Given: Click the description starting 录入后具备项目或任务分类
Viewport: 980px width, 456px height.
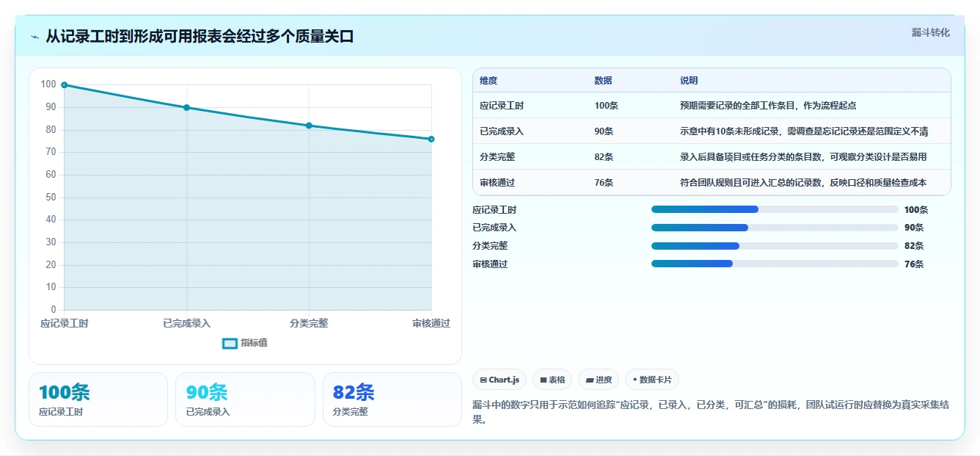Looking at the screenshot, I should (803, 157).
